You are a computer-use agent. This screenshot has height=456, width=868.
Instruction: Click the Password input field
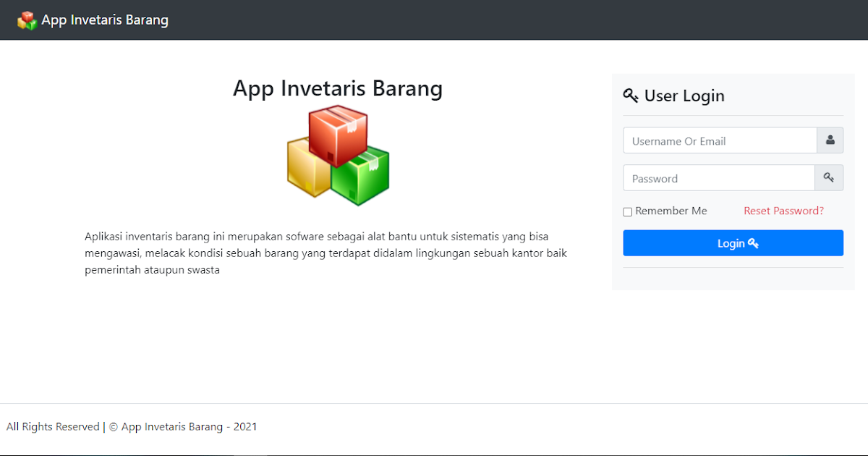click(x=718, y=177)
